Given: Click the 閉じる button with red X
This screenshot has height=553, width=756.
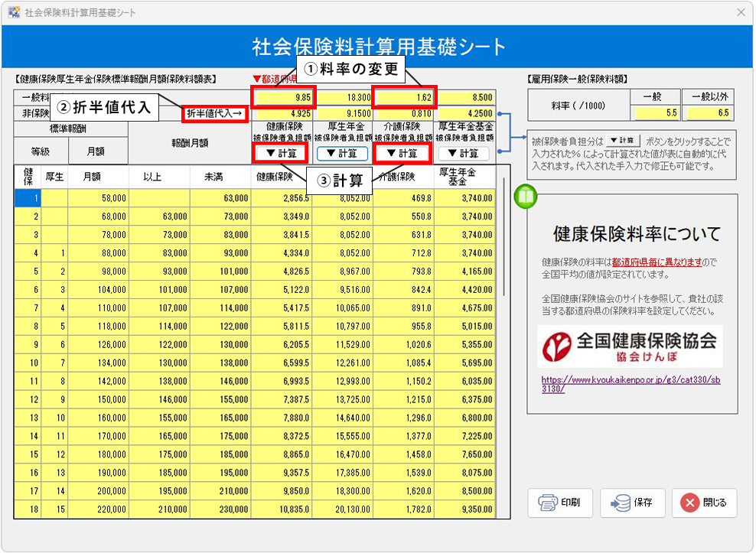Looking at the screenshot, I should (x=704, y=503).
